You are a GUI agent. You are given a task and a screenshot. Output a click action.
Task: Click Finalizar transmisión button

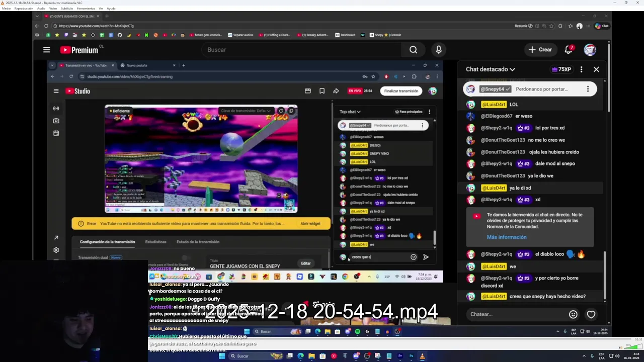click(x=401, y=91)
